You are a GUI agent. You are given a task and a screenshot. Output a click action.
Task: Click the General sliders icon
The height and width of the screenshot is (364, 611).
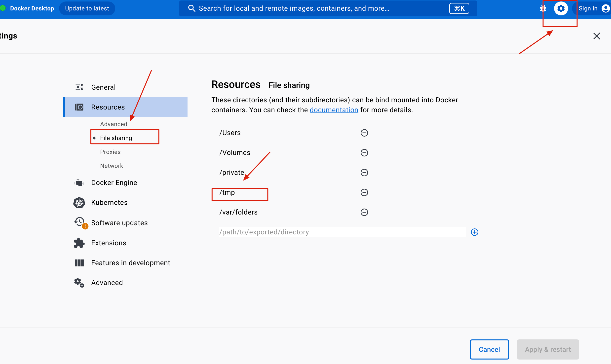point(79,87)
